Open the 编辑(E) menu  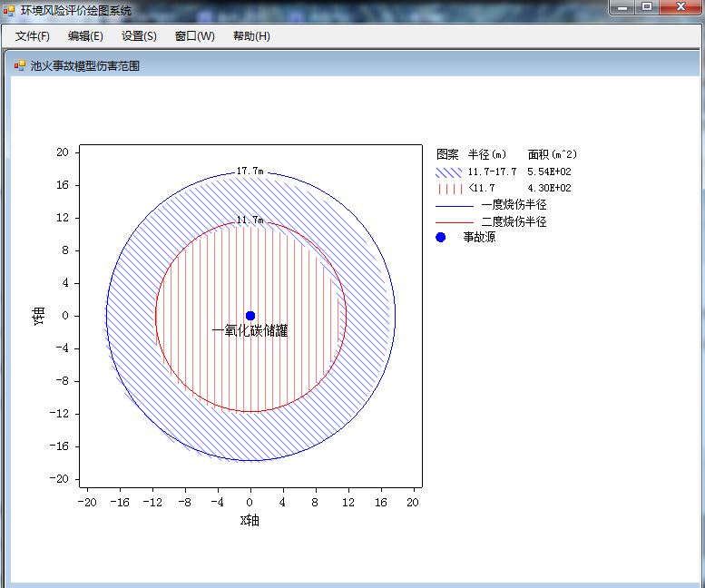pyautogui.click(x=85, y=36)
